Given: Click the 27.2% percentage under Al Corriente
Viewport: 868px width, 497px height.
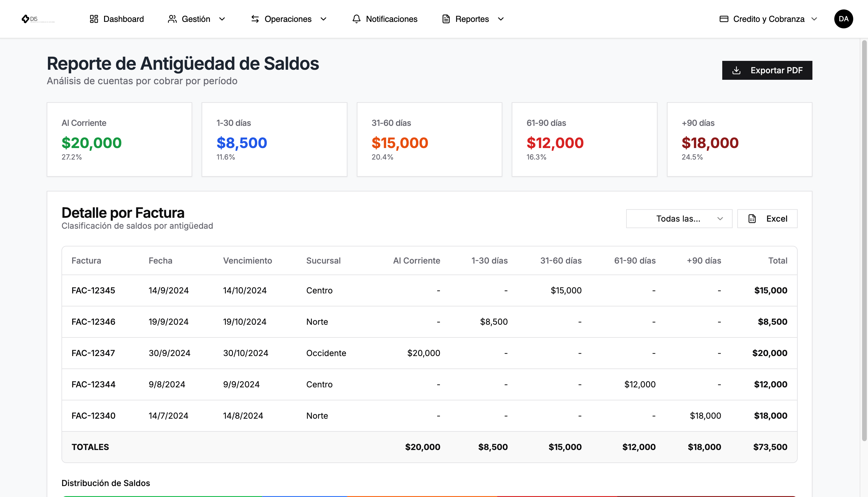Looking at the screenshot, I should (x=72, y=157).
